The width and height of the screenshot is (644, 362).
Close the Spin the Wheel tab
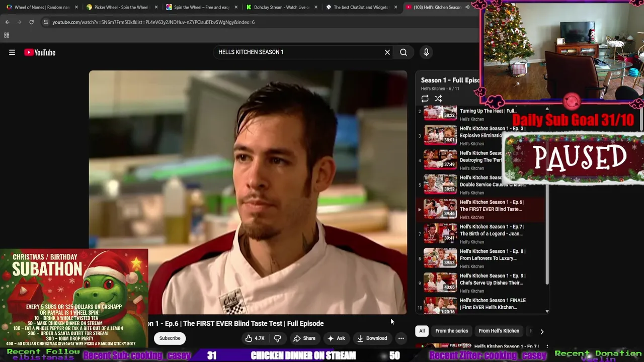click(x=236, y=7)
